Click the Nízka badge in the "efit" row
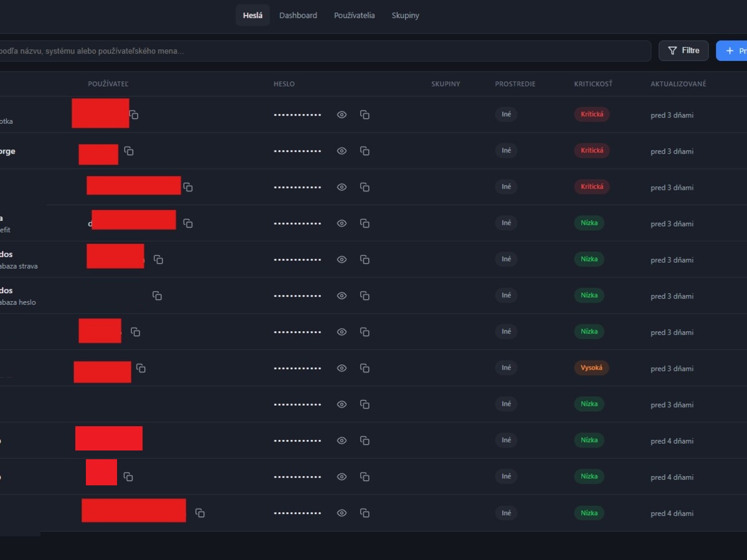Screen dimensions: 747x560 589,223
